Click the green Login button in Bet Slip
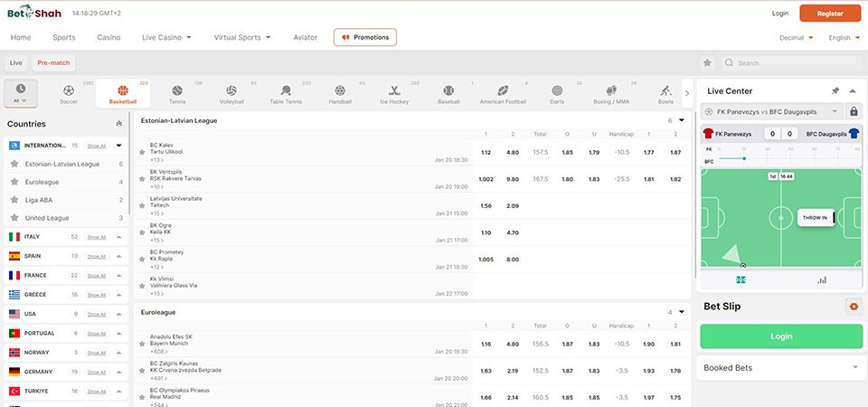 coord(781,336)
